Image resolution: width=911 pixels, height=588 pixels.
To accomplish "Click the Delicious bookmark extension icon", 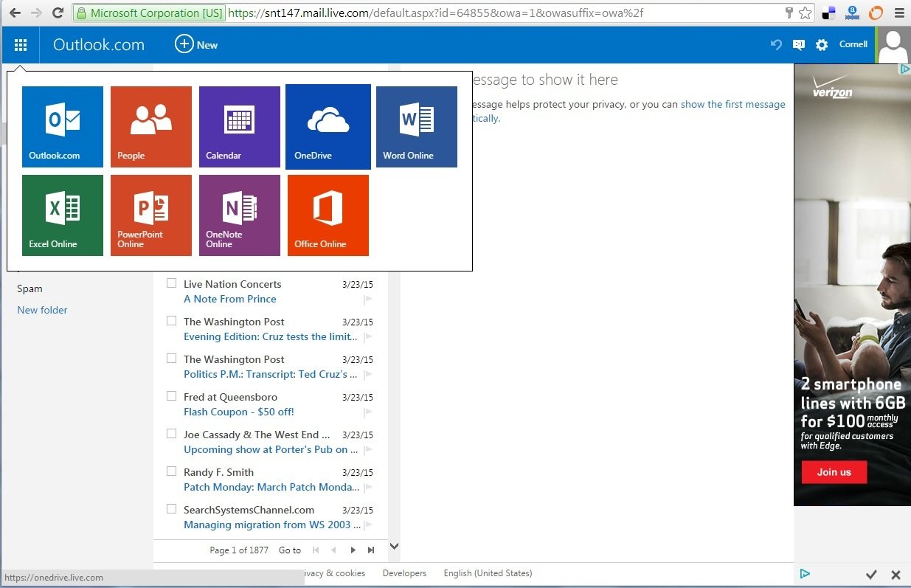I will coord(829,13).
